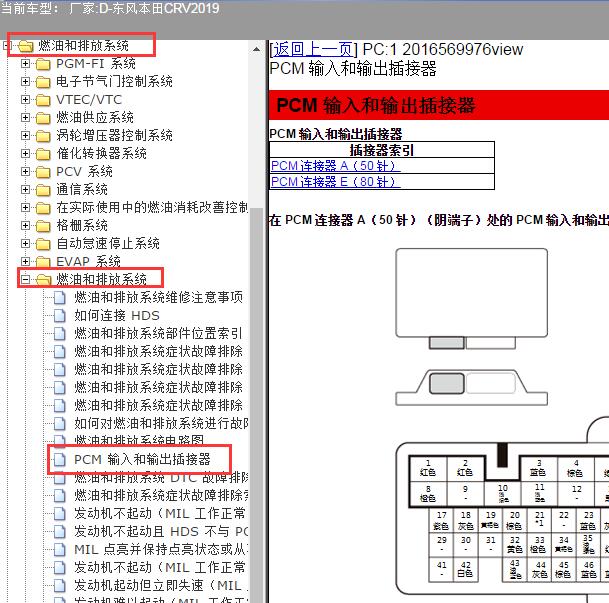
Task: Expand the 自动怠速停止系统 node
Action: [x=25, y=243]
